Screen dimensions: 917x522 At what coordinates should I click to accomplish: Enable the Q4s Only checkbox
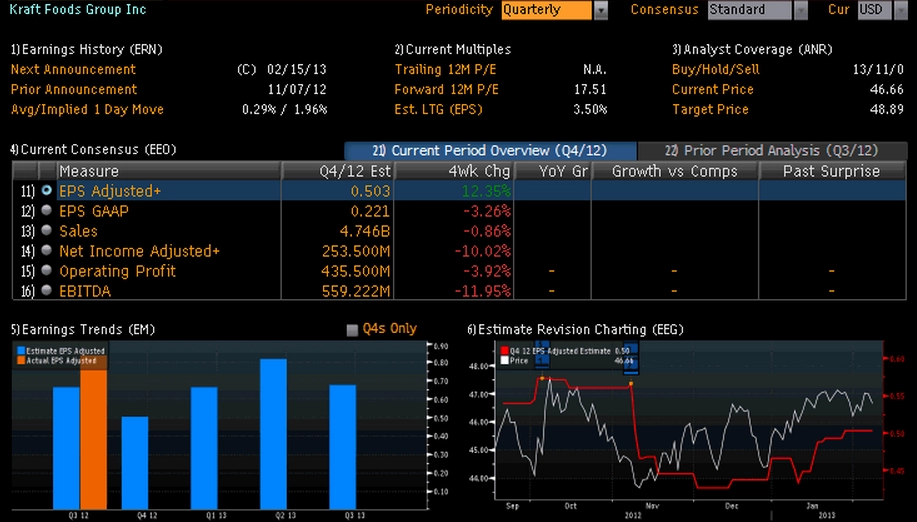pos(352,330)
